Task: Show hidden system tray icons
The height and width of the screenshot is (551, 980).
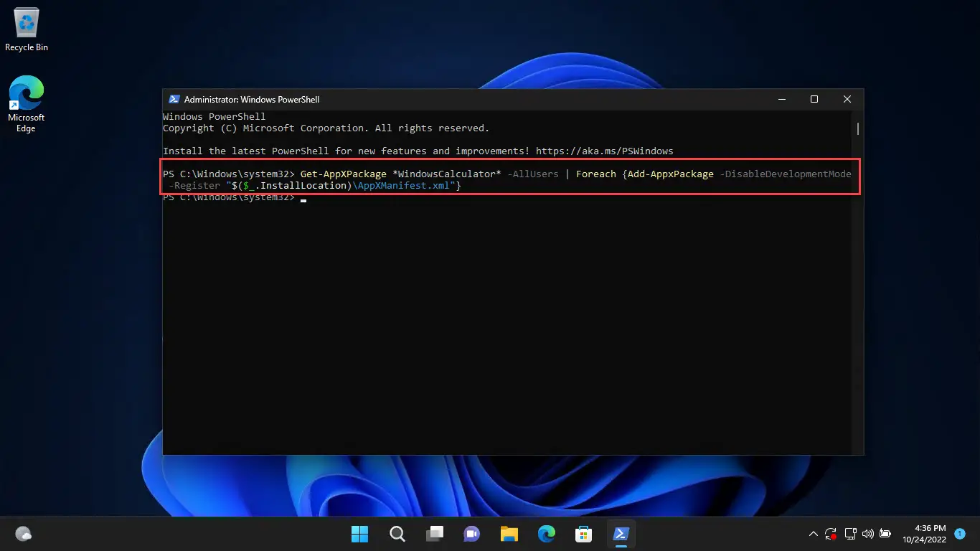Action: pyautogui.click(x=813, y=534)
